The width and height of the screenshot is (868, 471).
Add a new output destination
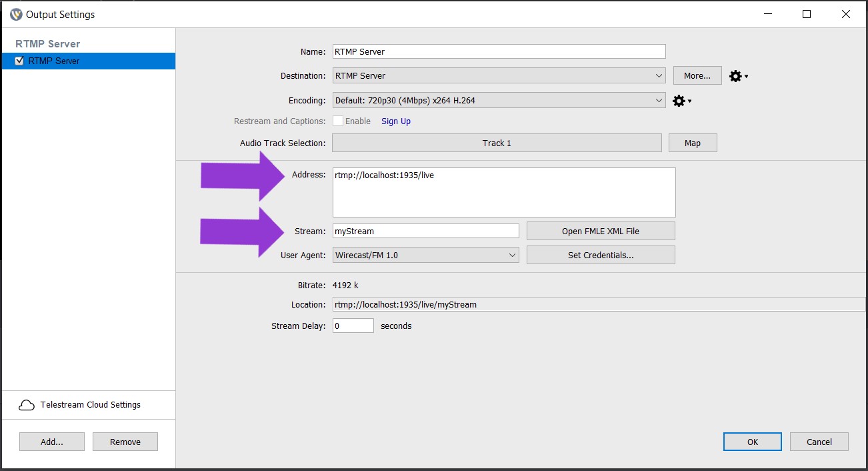click(x=51, y=441)
